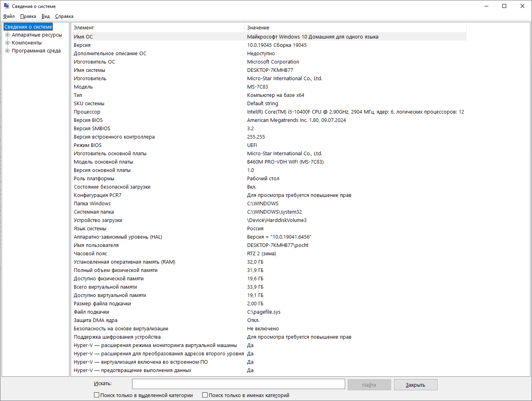This screenshot has height=401, width=532.
Task: Expand the Программная среда tree node
Action: click(x=7, y=51)
